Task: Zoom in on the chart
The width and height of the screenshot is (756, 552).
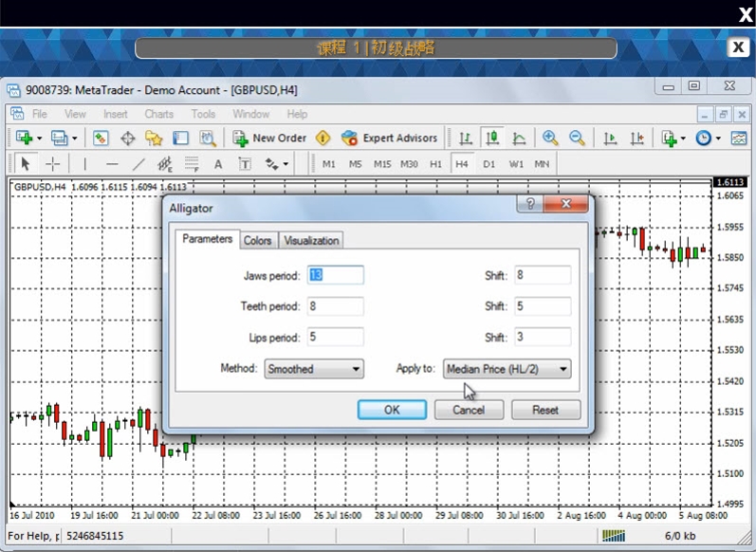Action: pos(550,138)
